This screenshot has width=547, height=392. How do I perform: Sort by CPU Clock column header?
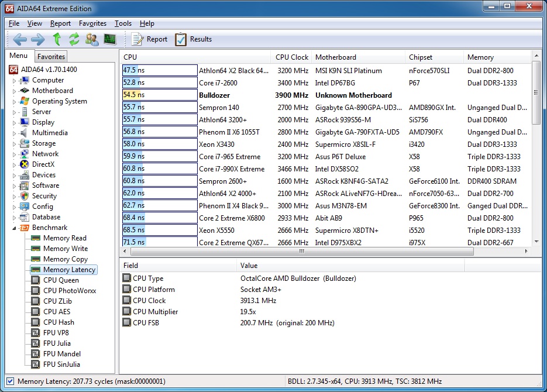pyautogui.click(x=292, y=57)
